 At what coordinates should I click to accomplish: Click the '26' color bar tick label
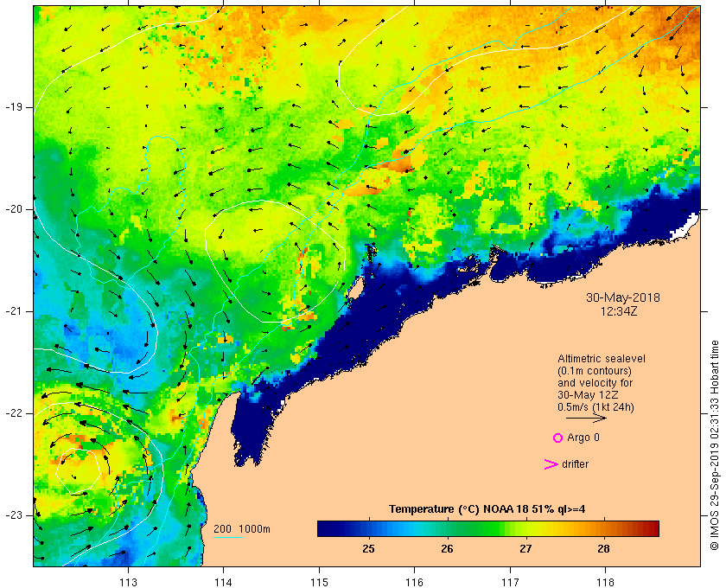[447, 549]
